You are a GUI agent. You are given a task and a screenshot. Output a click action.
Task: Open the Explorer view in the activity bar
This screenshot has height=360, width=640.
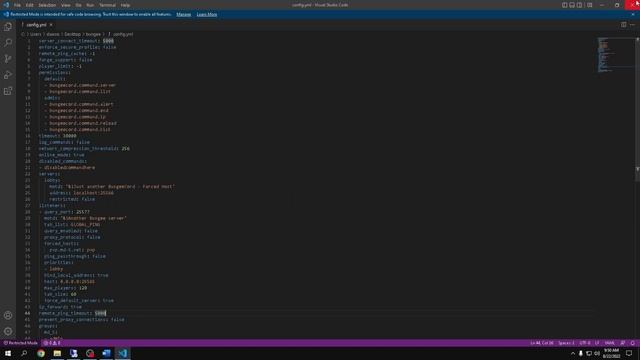[x=8, y=27]
